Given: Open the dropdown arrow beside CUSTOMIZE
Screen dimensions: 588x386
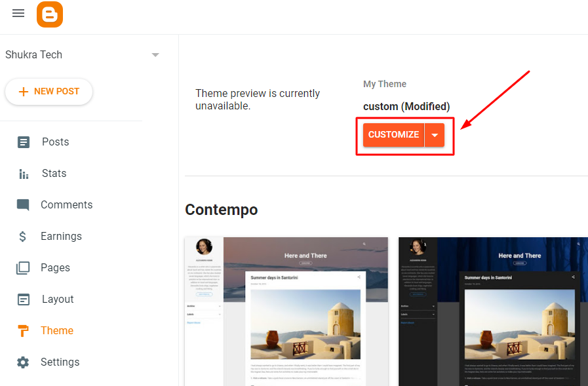Looking at the screenshot, I should tap(435, 135).
